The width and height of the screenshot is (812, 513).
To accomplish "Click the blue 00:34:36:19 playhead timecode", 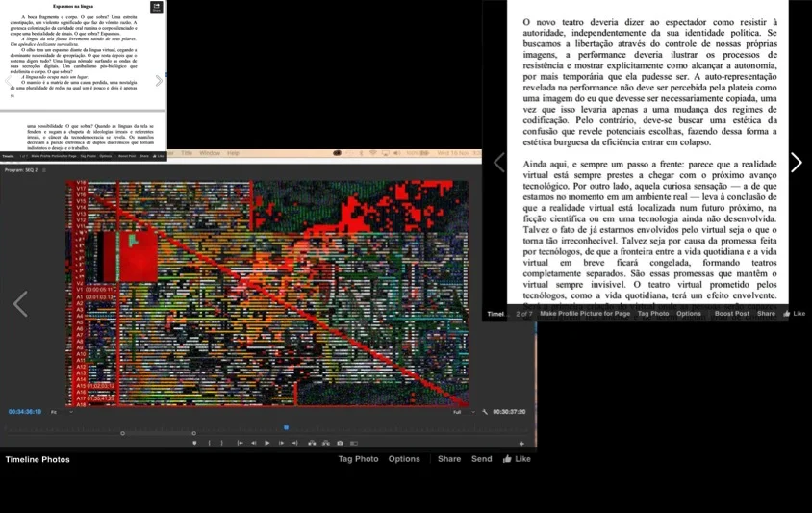I will click(24, 412).
